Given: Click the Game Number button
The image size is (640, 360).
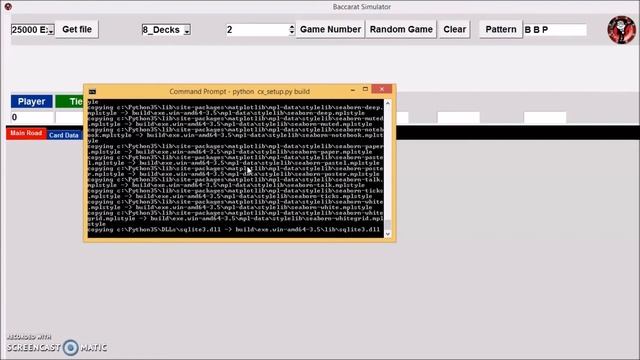Looking at the screenshot, I should pos(330,29).
